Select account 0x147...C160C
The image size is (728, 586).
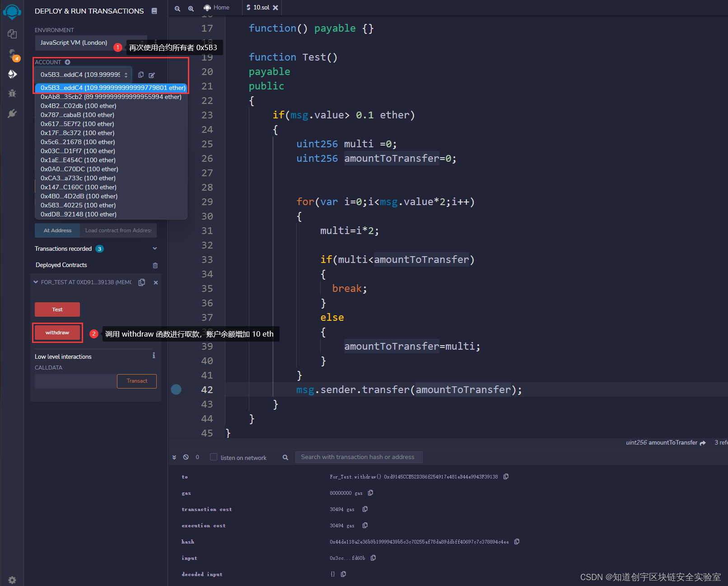click(x=112, y=187)
